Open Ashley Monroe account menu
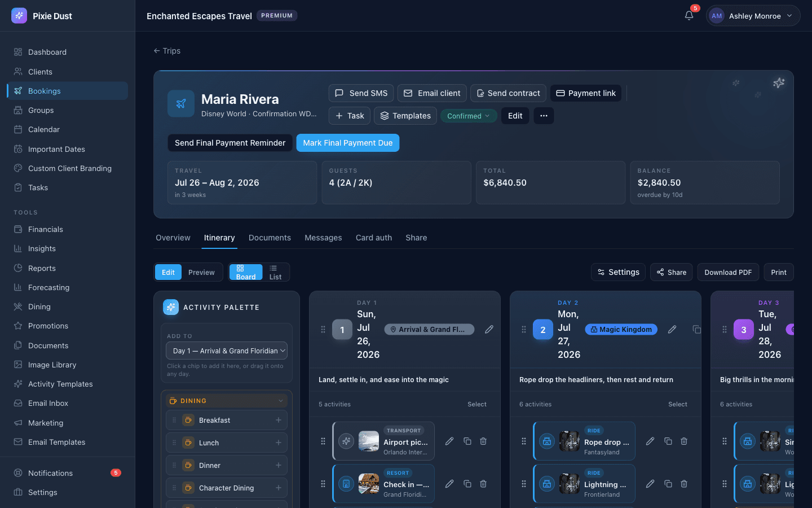 point(753,16)
